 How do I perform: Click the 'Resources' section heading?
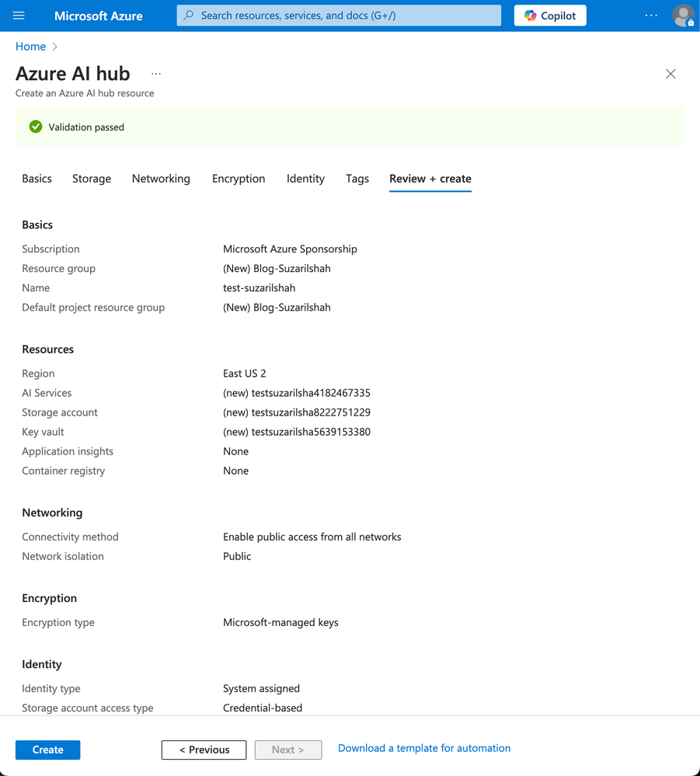47,350
